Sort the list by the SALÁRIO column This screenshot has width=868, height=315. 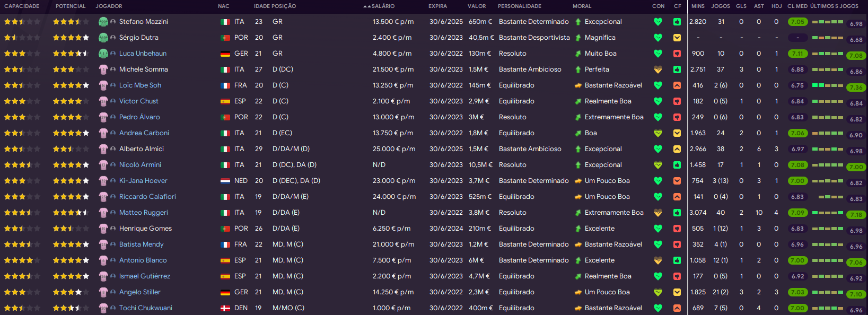383,6
